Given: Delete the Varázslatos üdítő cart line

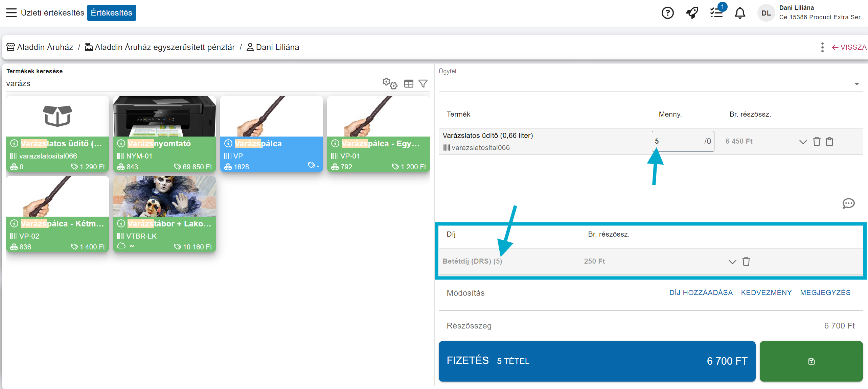Looking at the screenshot, I should coord(817,142).
